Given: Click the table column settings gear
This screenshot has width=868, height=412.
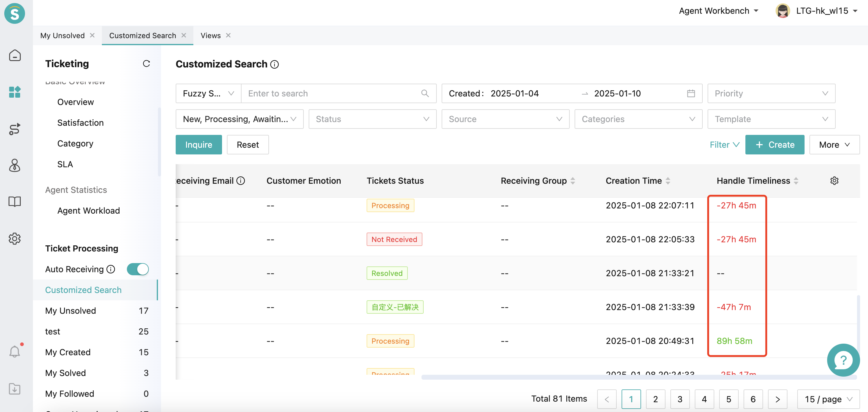Looking at the screenshot, I should pyautogui.click(x=834, y=181).
